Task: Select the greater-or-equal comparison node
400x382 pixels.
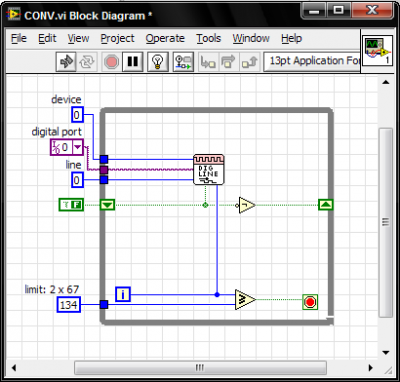Action: click(245, 299)
